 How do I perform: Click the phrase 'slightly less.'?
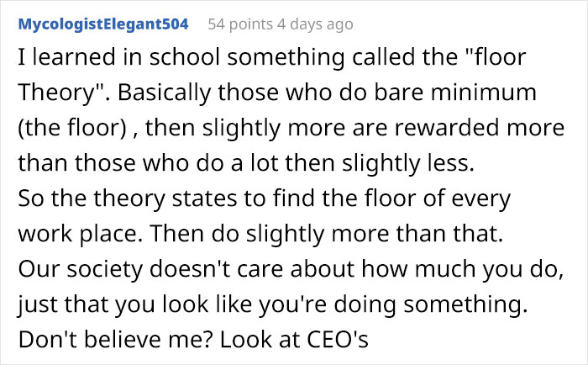pos(408,163)
